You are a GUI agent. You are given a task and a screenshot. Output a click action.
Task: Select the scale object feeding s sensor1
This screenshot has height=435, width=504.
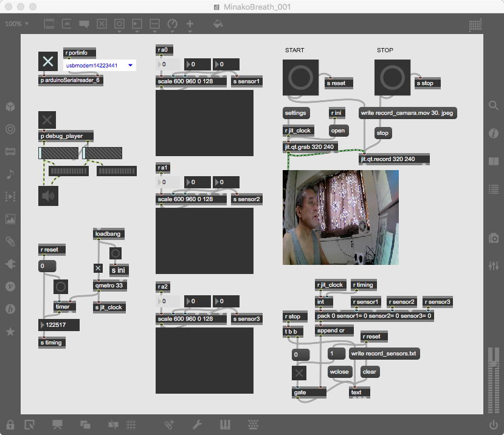click(191, 81)
